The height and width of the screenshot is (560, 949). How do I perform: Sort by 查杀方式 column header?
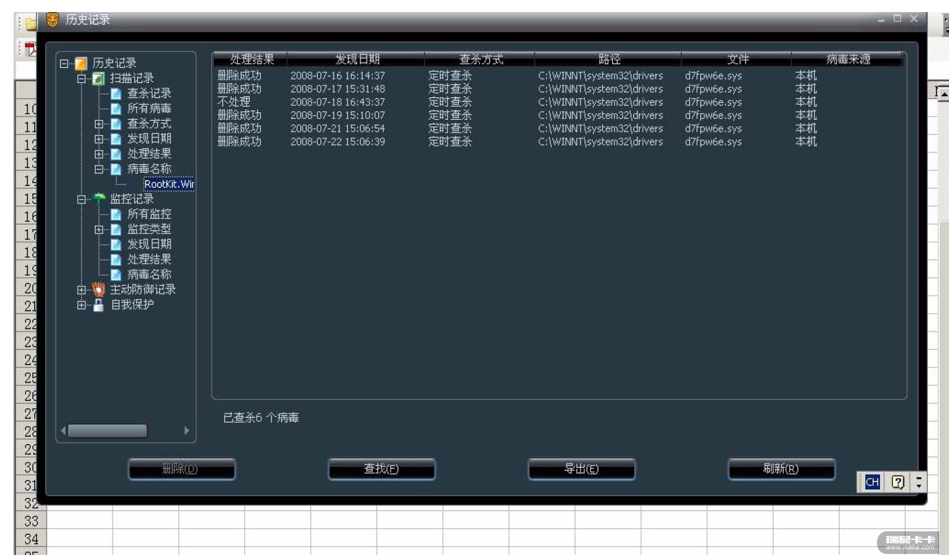pos(480,59)
